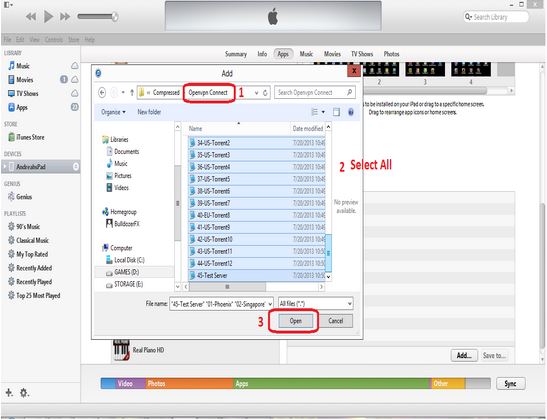Select the AndreabsPad device
Screen dimensions: 547x420
pos(40,167)
